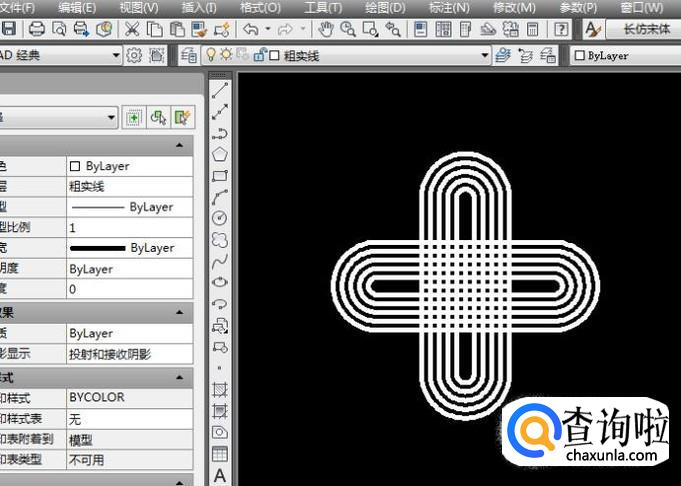Viewport: 681px width, 486px height.
Task: Click the Quick Select button in properties panel
Action: coord(182,118)
